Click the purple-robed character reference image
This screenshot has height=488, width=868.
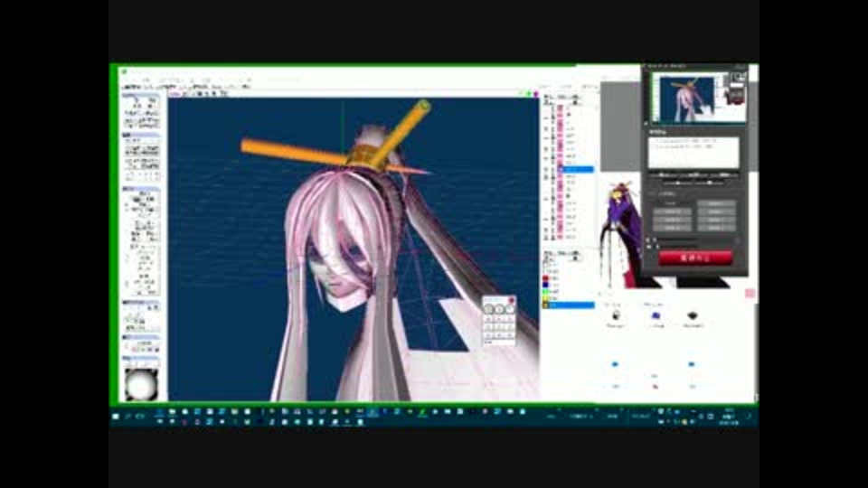[622, 234]
